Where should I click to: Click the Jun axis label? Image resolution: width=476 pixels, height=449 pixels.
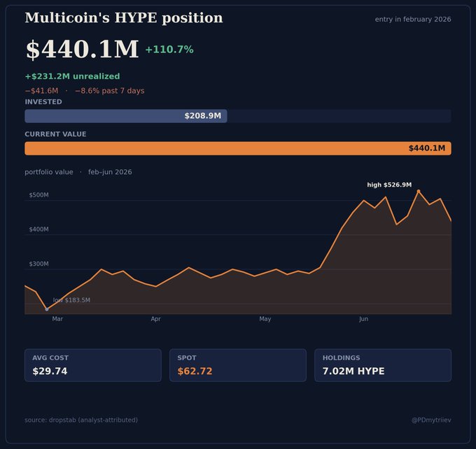(364, 319)
